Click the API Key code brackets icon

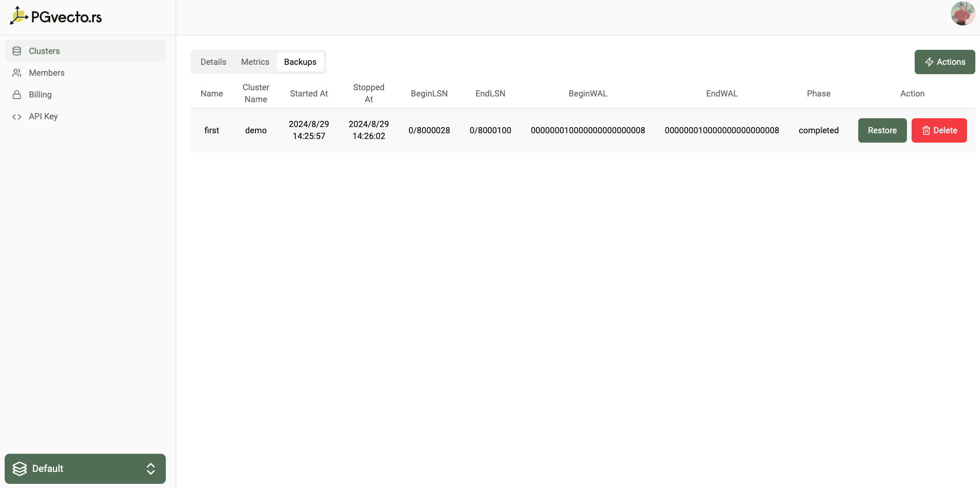17,117
